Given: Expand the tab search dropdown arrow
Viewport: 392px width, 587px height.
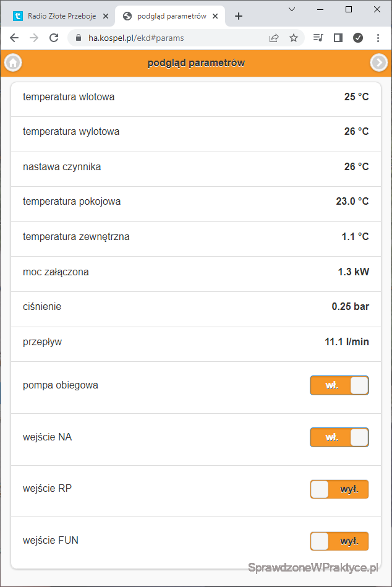Looking at the screenshot, I should point(292,9).
